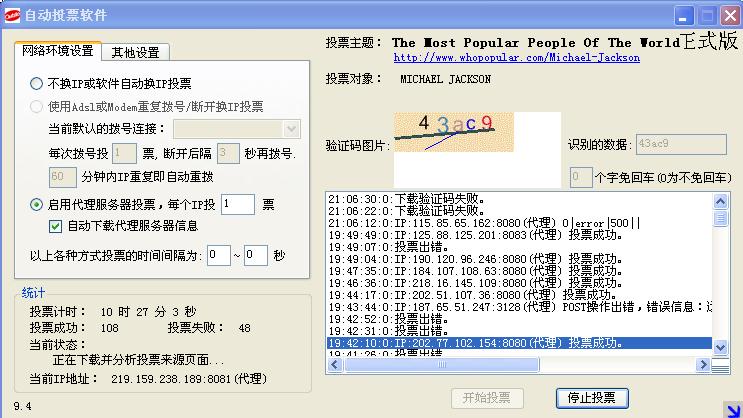Click the blue arrow icon at bottom-right corner
Image resolution: width=743 pixels, height=418 pixels.
click(x=734, y=410)
